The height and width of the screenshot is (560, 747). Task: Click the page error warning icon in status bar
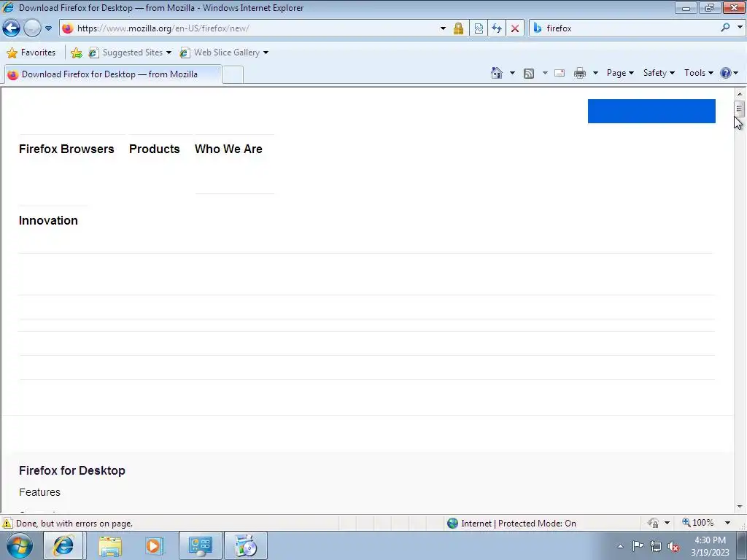click(7, 523)
